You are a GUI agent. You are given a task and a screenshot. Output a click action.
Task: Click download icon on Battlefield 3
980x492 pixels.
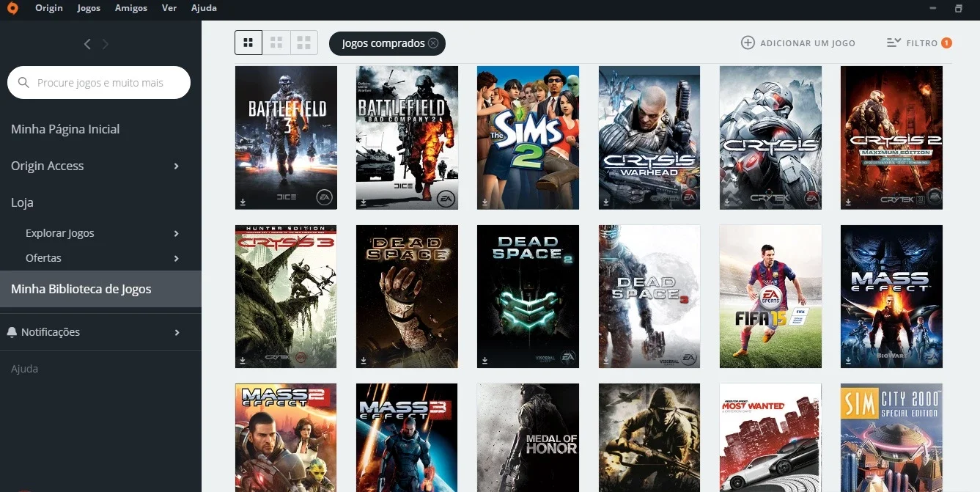coord(243,201)
